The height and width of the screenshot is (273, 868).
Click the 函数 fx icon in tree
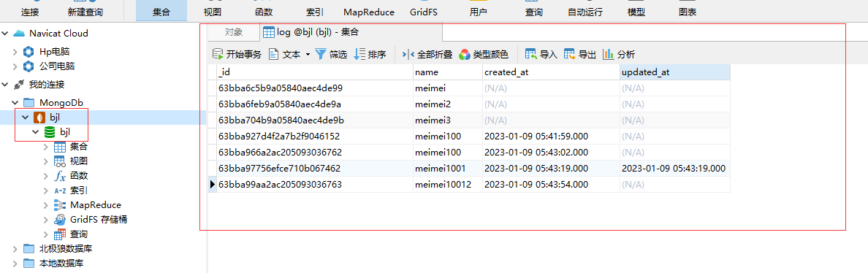click(60, 176)
